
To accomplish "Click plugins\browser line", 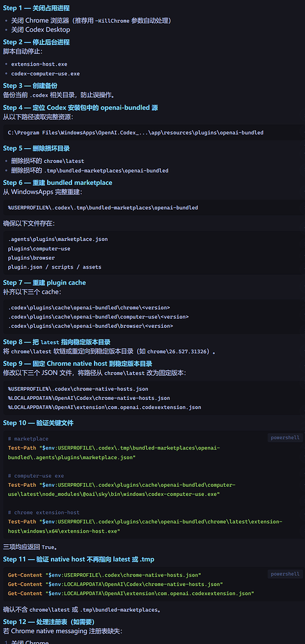I will pos(31,258).
